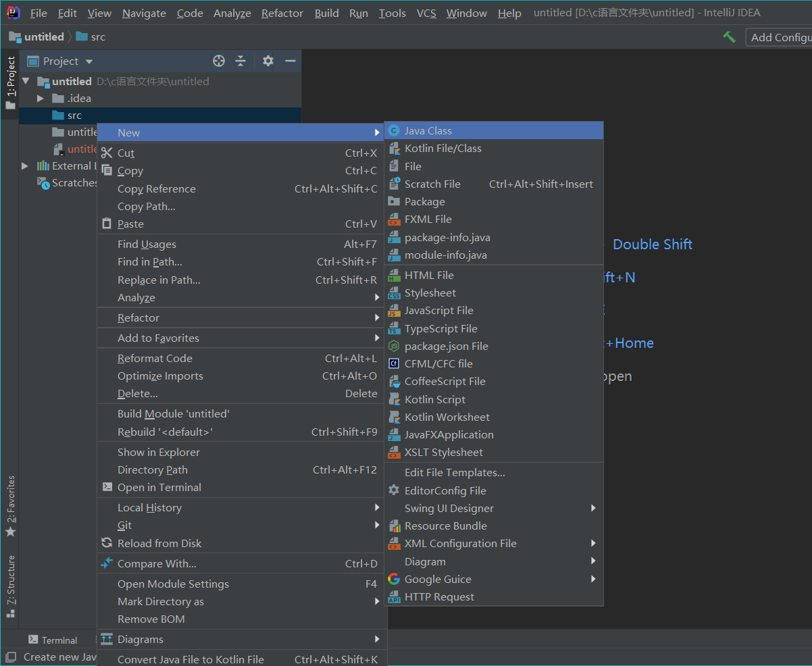The image size is (812, 666).
Task: Choose Remove BOM in context menu
Action: (x=242, y=619)
